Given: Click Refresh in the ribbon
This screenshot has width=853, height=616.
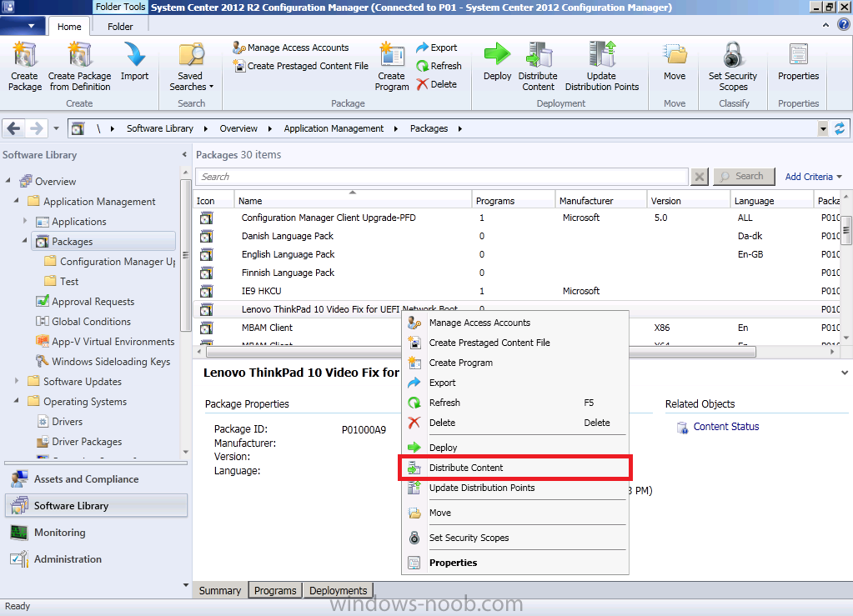Looking at the screenshot, I should pos(439,66).
